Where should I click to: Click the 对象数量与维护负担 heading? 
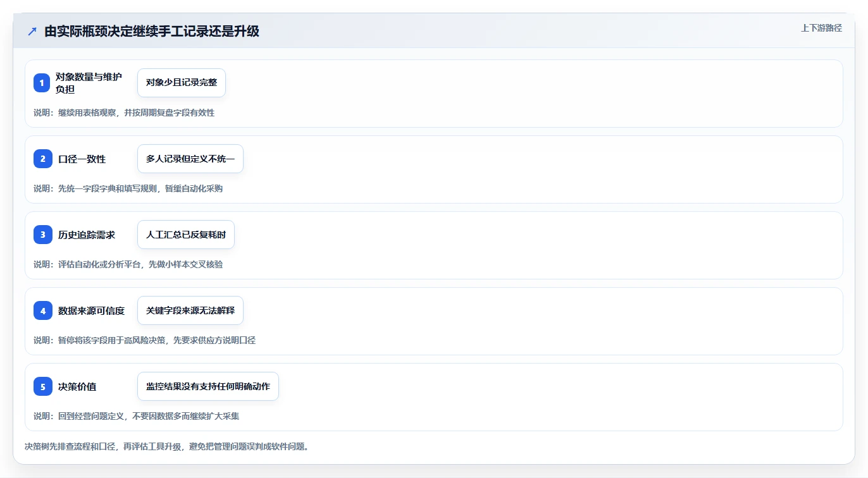(89, 83)
